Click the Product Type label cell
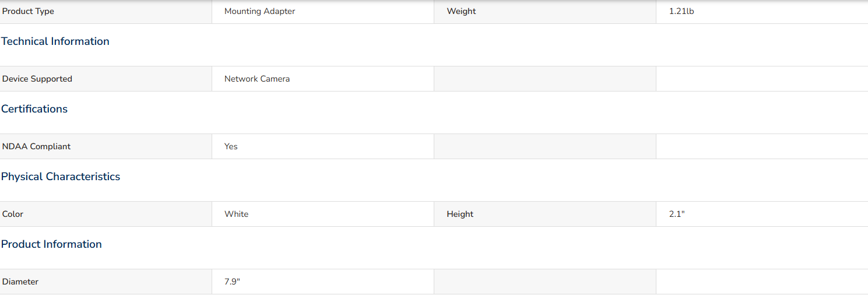This screenshot has width=868, height=295. (106, 12)
